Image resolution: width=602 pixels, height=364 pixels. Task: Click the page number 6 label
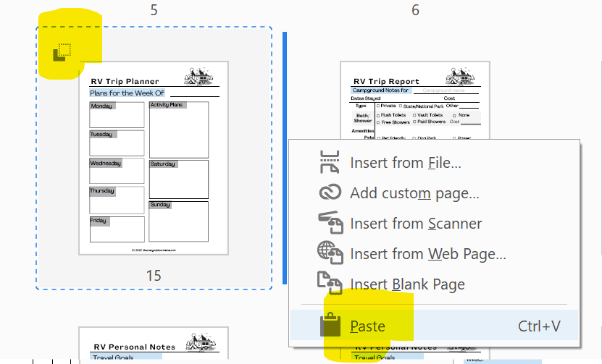pos(415,10)
